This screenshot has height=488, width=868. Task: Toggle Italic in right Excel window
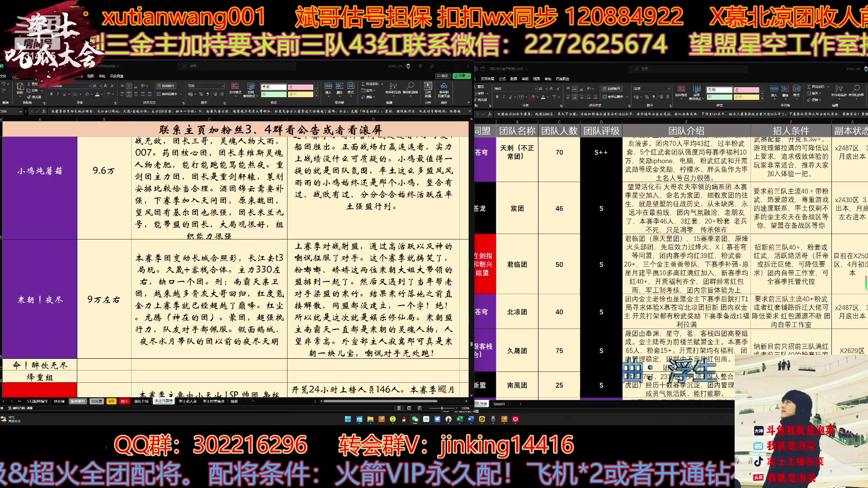504,97
